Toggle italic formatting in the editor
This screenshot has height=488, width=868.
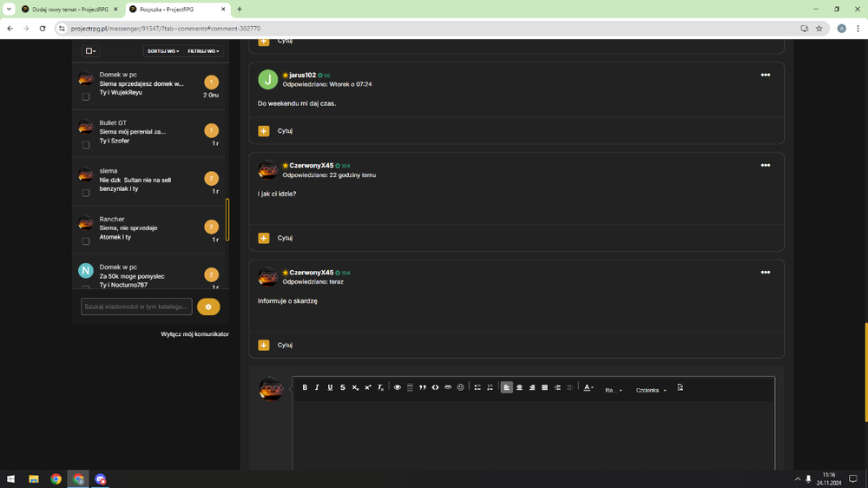pos(317,388)
